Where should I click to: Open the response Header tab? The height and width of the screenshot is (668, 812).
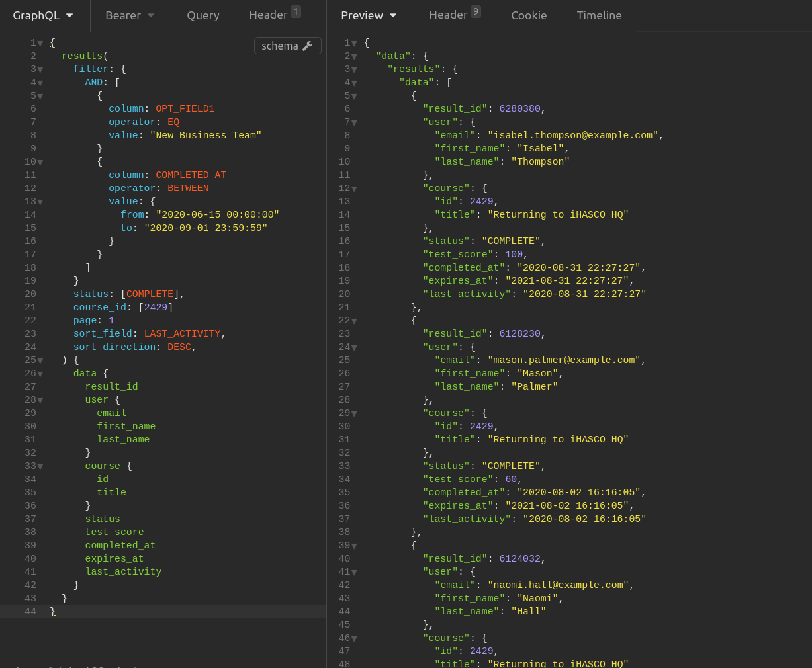coord(455,15)
